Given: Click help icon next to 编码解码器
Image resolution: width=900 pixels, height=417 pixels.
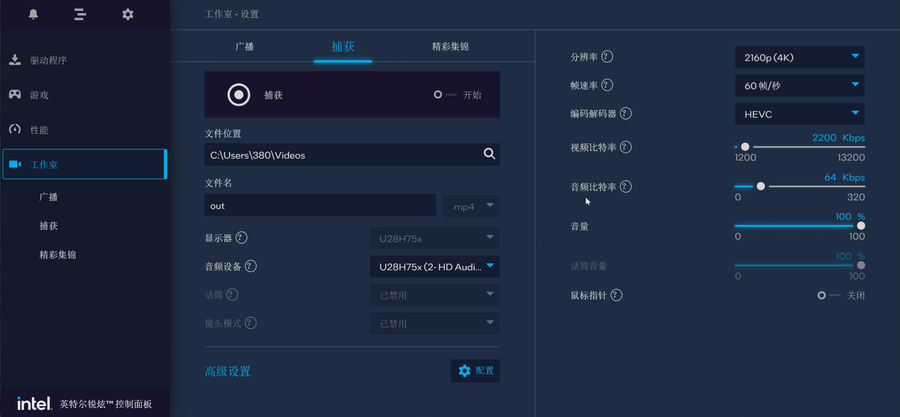Looking at the screenshot, I should click(626, 114).
